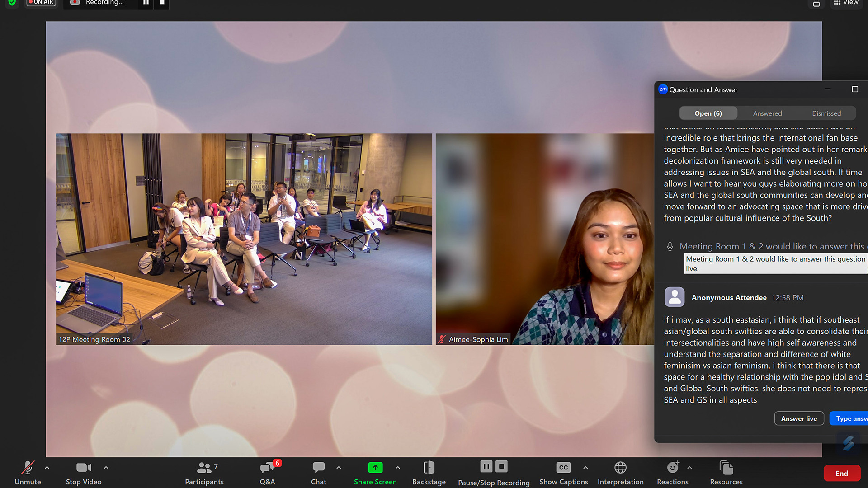This screenshot has height=488, width=868.
Task: Show Captions with the CC icon
Action: (x=563, y=468)
